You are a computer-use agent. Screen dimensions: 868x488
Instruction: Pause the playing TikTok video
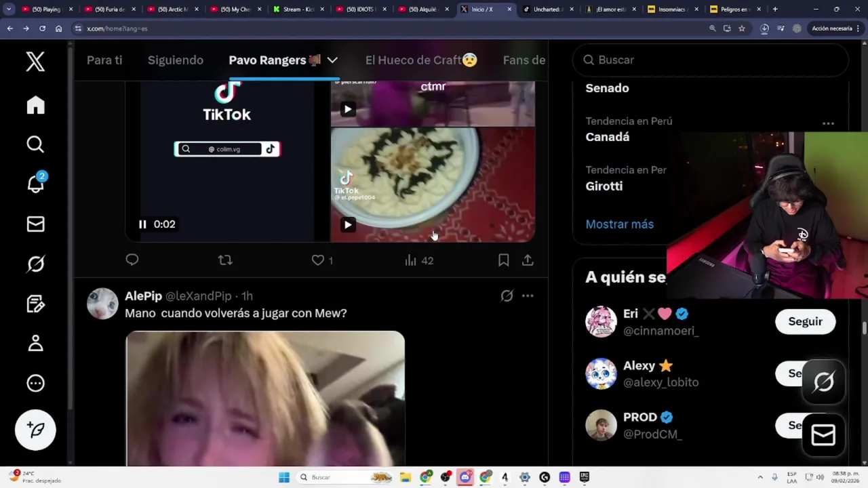(142, 224)
